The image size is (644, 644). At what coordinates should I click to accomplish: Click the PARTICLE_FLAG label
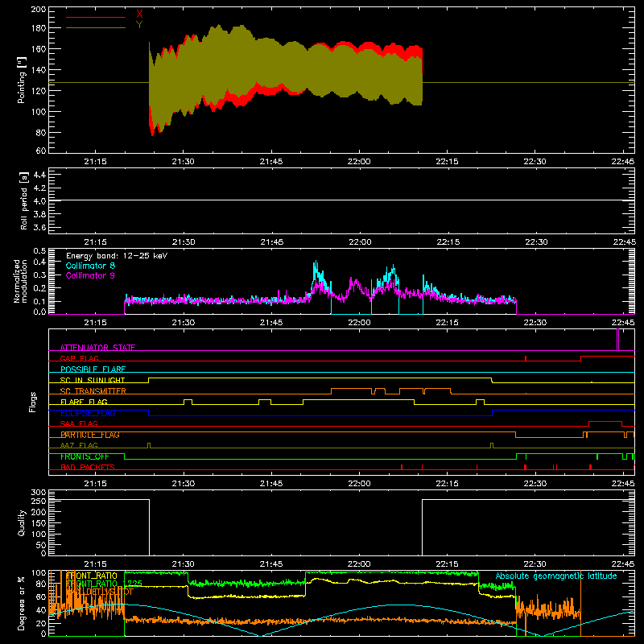coord(90,435)
